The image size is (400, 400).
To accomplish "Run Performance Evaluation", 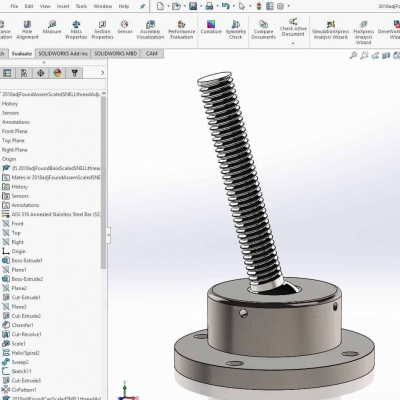I will click(x=182, y=29).
